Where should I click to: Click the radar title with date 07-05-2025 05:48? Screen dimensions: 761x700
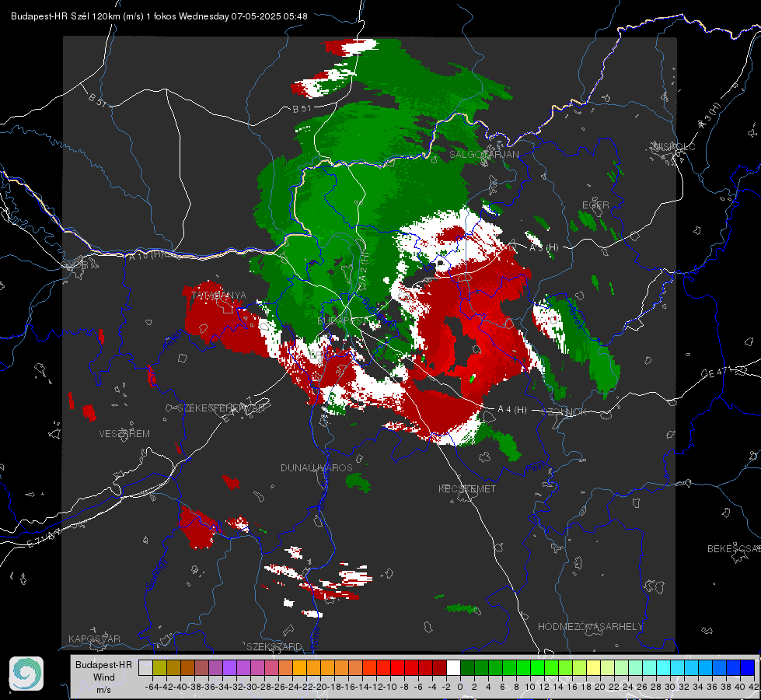159,16
